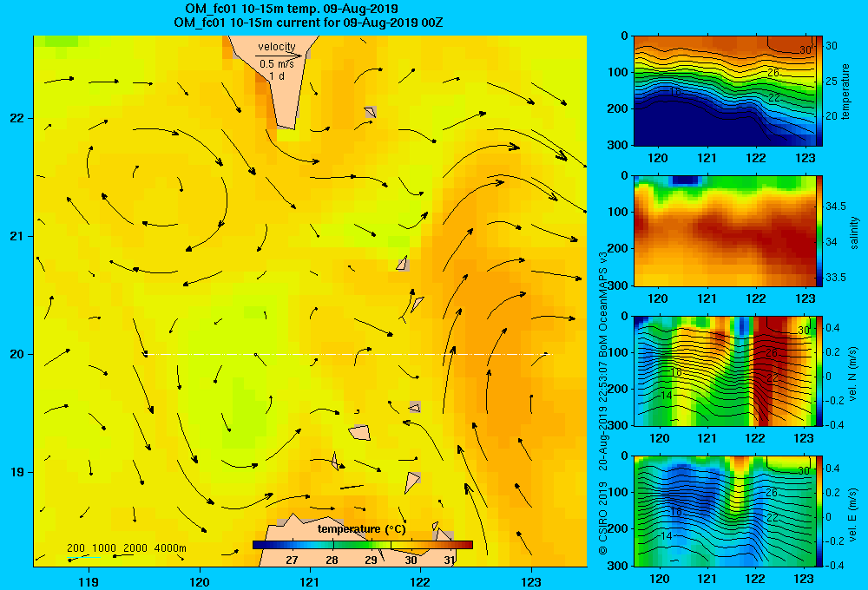The height and width of the screenshot is (590, 868).
Task: Click the latitude '21' tick on main map
Action: pos(16,236)
